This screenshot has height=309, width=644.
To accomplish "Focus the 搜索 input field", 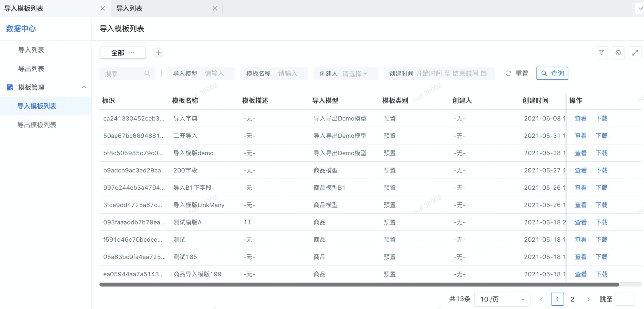I will [x=127, y=74].
